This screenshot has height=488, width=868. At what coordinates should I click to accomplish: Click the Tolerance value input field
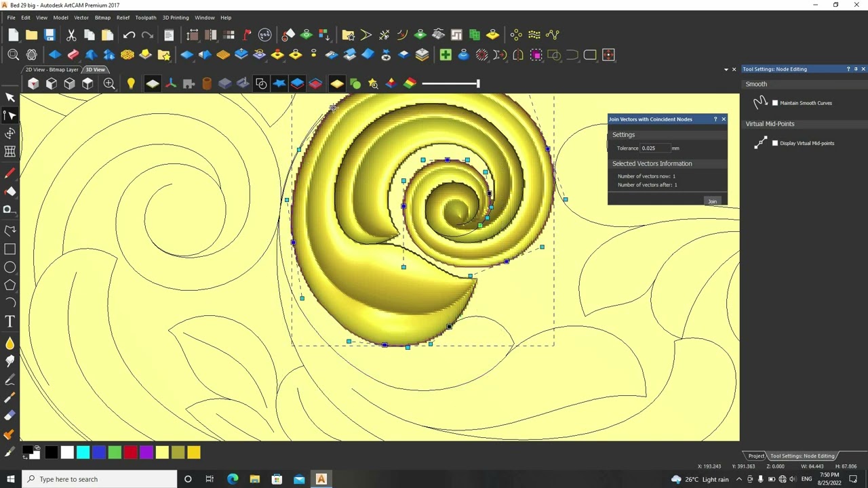(x=655, y=148)
